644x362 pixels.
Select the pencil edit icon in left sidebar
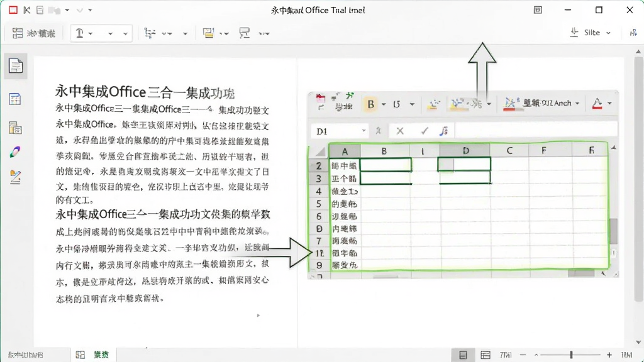tap(15, 177)
